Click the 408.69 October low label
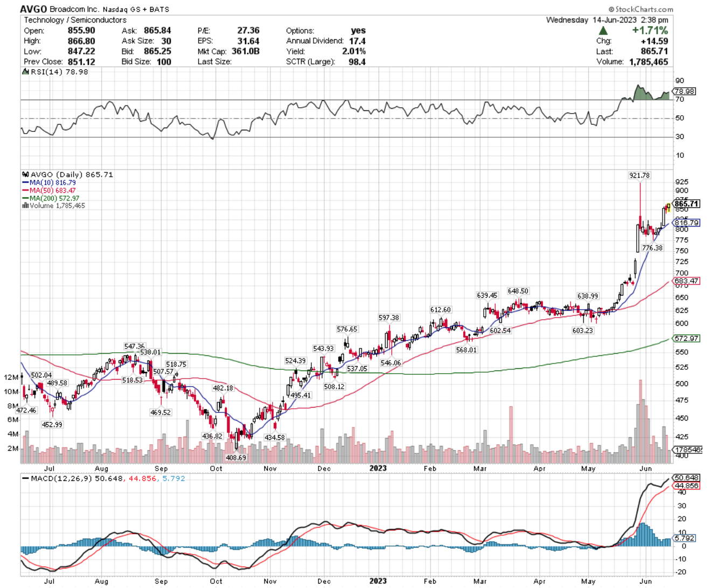Image resolution: width=711 pixels, height=588 pixels. (236, 458)
